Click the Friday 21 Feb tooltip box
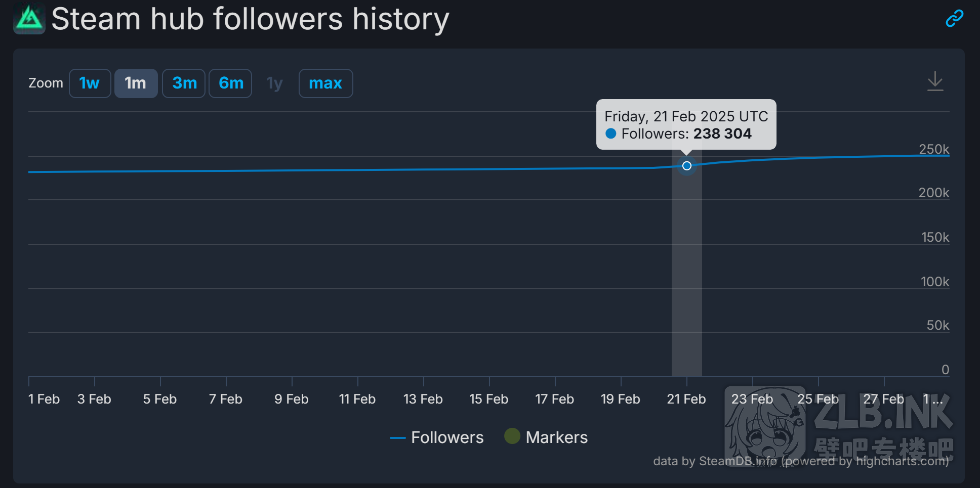This screenshot has width=980, height=488. [686, 124]
